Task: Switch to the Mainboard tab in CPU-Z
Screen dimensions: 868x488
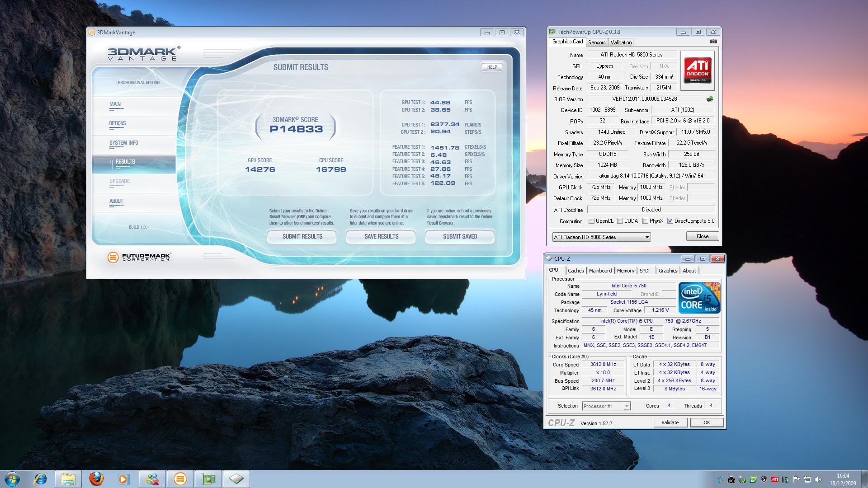Action: (x=600, y=271)
